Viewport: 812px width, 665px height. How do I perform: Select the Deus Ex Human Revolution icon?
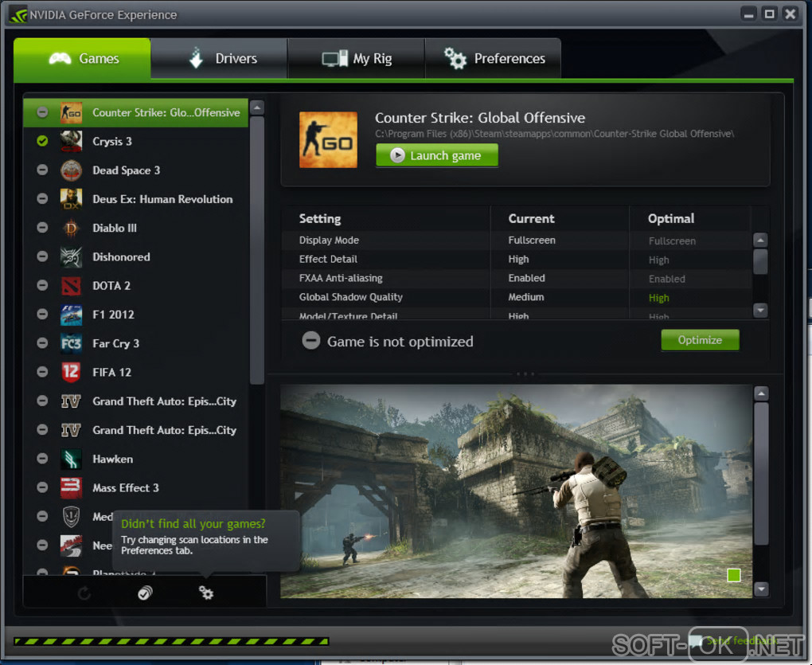point(72,199)
